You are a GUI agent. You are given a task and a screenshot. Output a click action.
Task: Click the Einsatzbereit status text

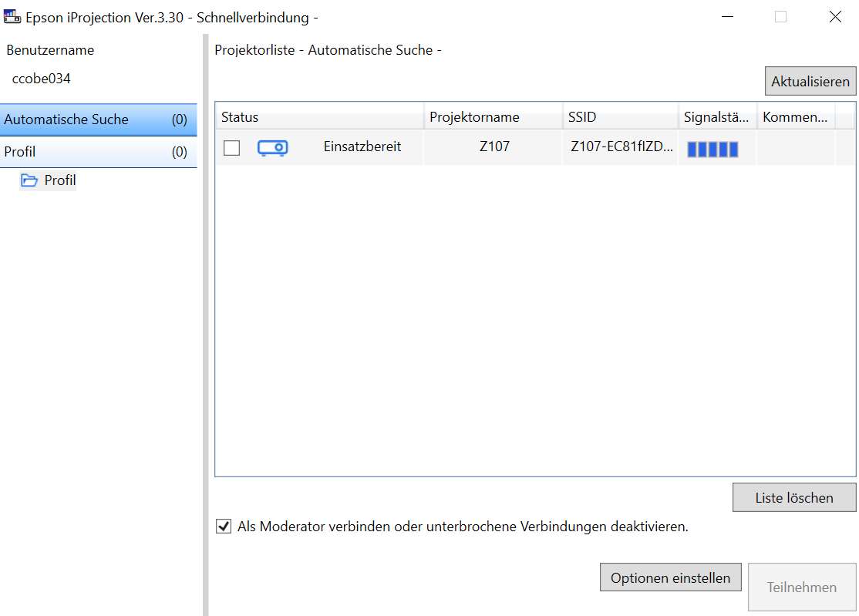tap(362, 146)
